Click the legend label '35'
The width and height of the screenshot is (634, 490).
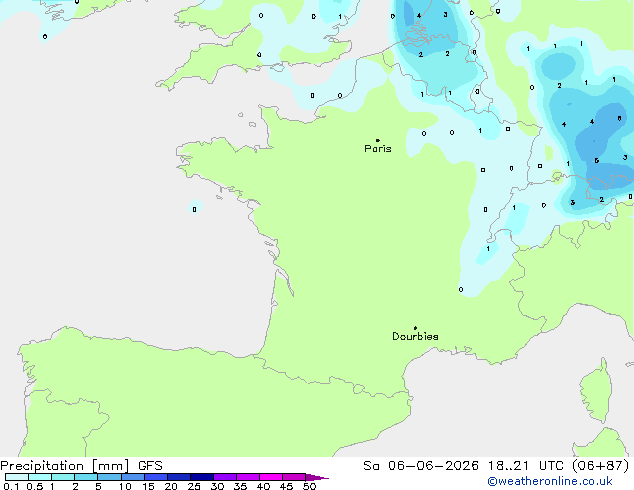click(240, 486)
